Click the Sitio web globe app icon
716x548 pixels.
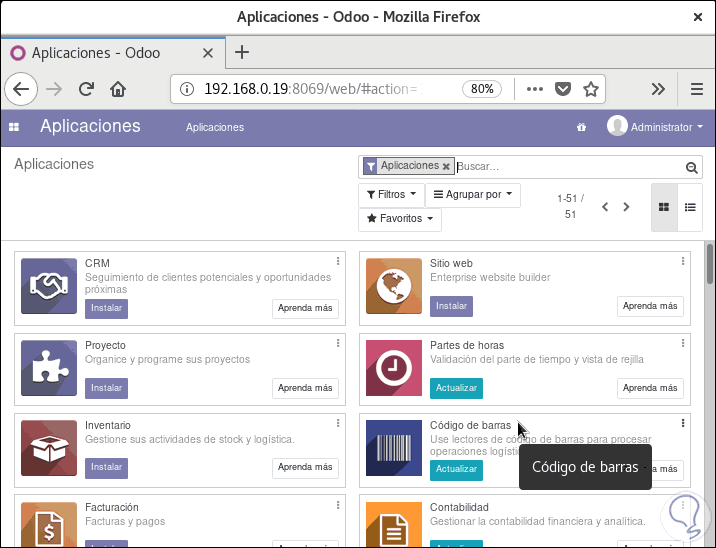[x=394, y=286]
